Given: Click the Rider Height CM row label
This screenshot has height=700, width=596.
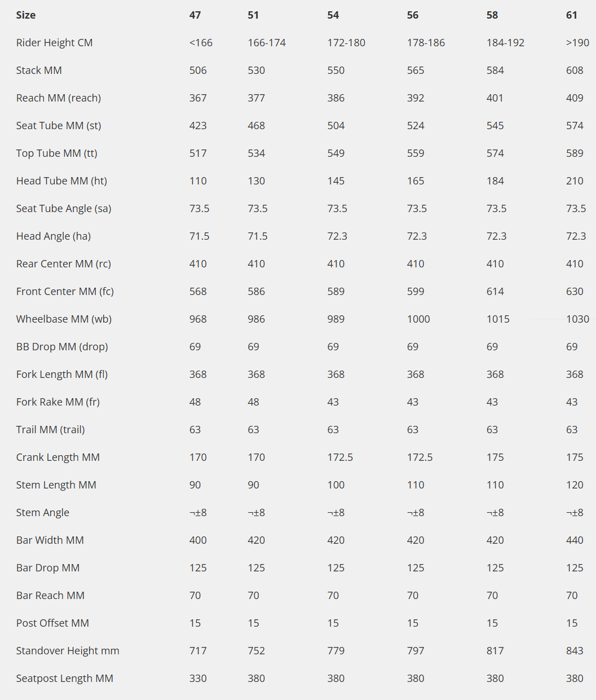Looking at the screenshot, I should 54,43.
